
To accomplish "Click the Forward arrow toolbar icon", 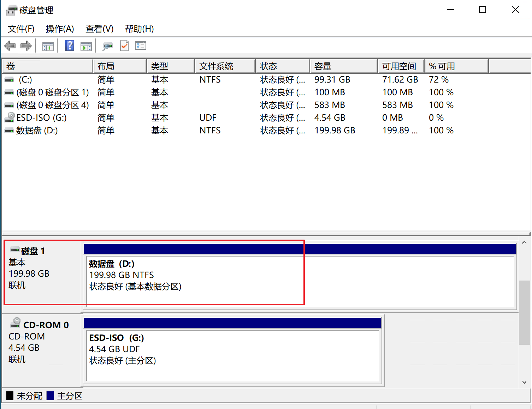I will coord(26,46).
